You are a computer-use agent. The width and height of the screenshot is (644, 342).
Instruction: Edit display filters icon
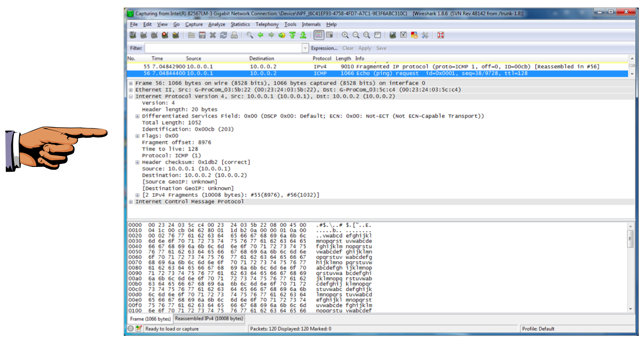[x=403, y=35]
